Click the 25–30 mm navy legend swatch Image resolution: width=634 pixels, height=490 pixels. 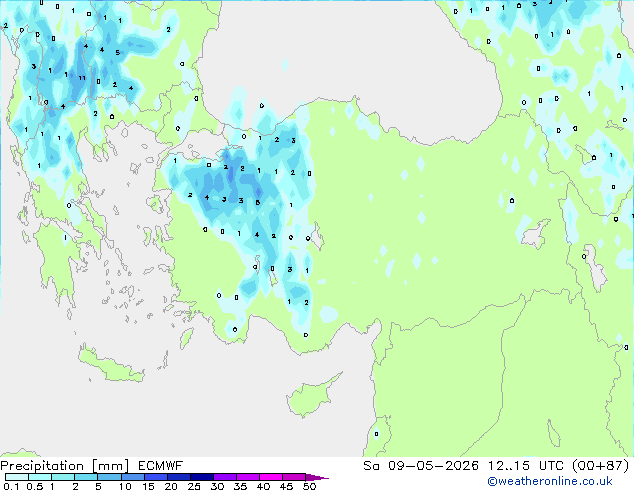point(201,477)
